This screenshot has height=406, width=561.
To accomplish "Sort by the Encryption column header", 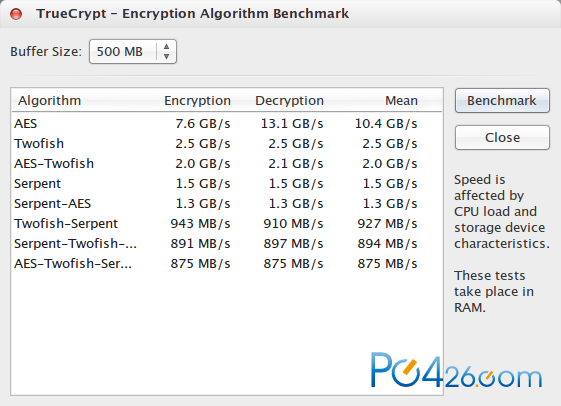I will pos(197,101).
